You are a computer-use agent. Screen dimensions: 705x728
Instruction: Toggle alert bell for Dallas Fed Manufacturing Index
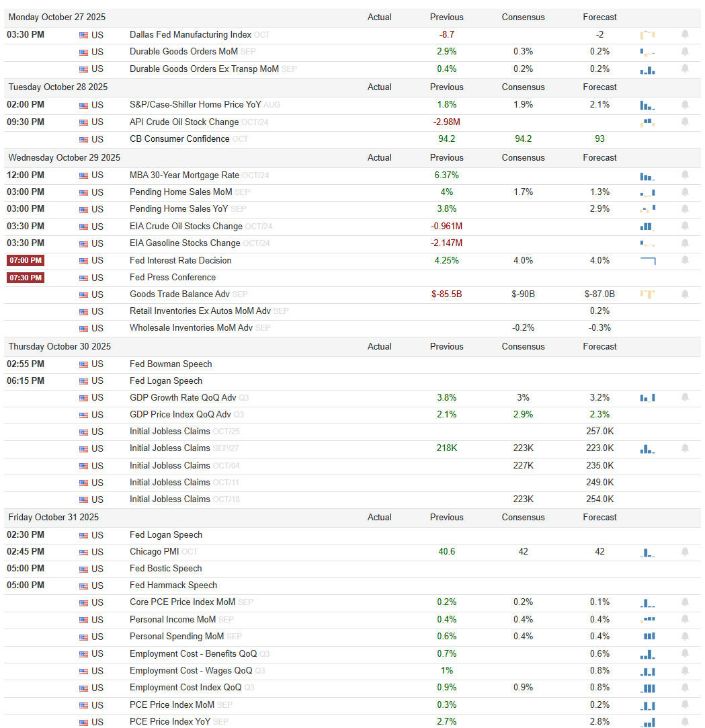point(685,34)
